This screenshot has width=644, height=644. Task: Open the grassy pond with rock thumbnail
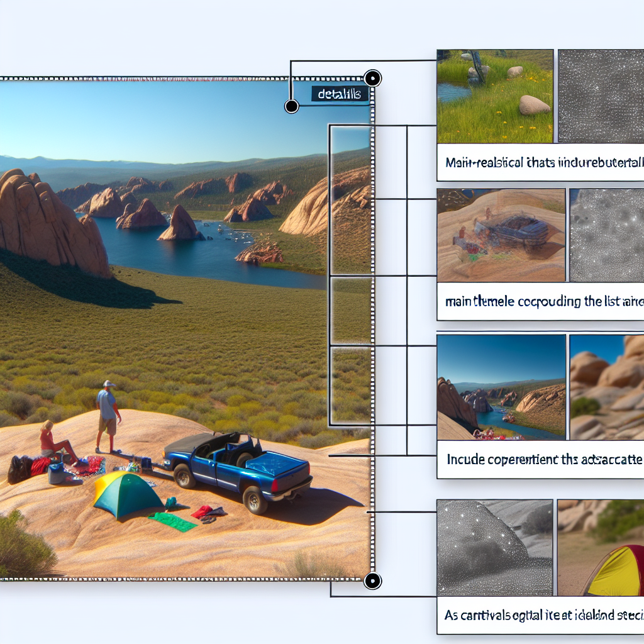pyautogui.click(x=495, y=96)
